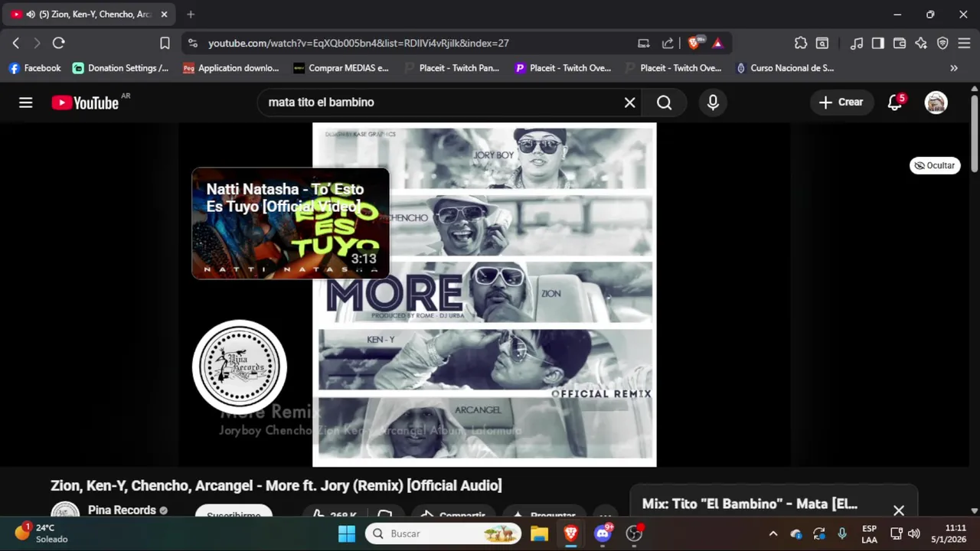Screen dimensions: 980x551
Task: Bookmark this page
Action: pyautogui.click(x=165, y=44)
